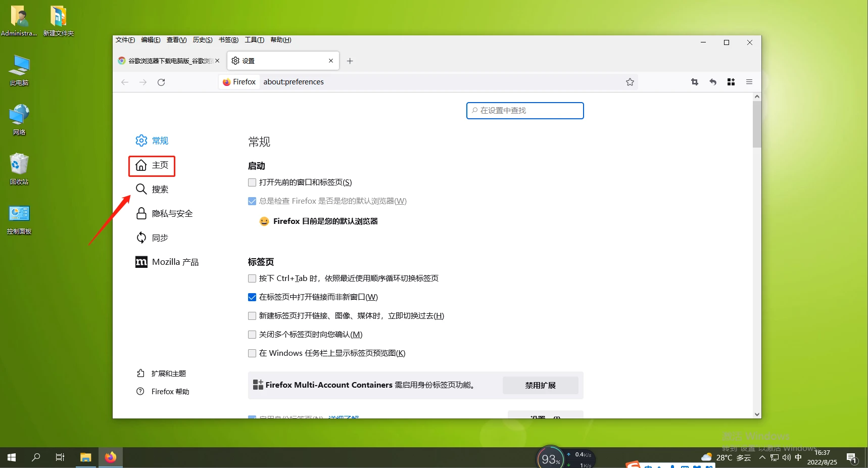Open the 主页 settings category
Image resolution: width=868 pixels, height=468 pixels.
[x=152, y=165]
